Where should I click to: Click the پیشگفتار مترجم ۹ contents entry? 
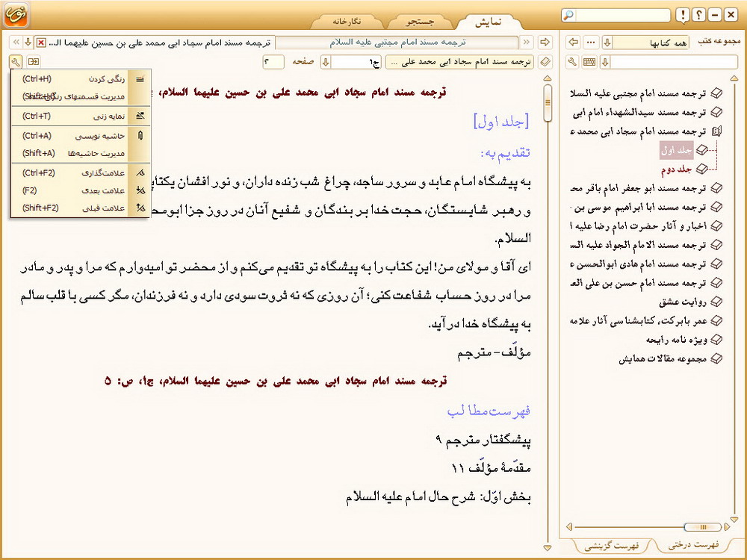click(483, 440)
